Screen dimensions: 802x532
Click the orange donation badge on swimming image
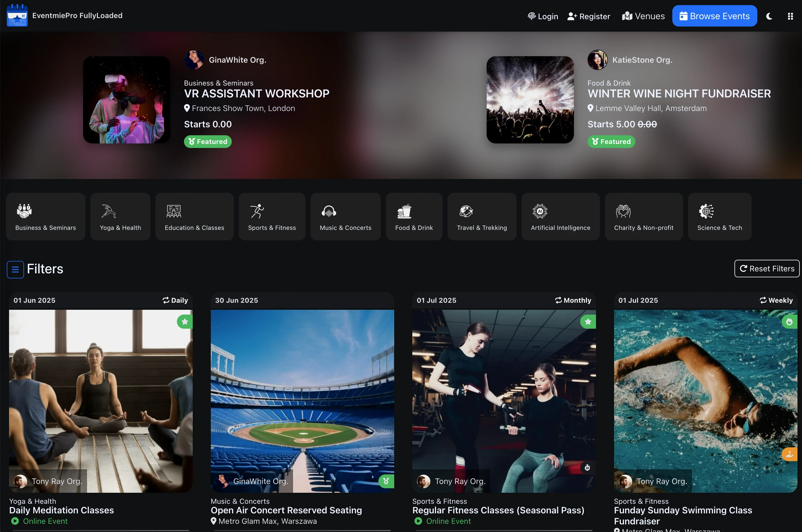(x=790, y=454)
